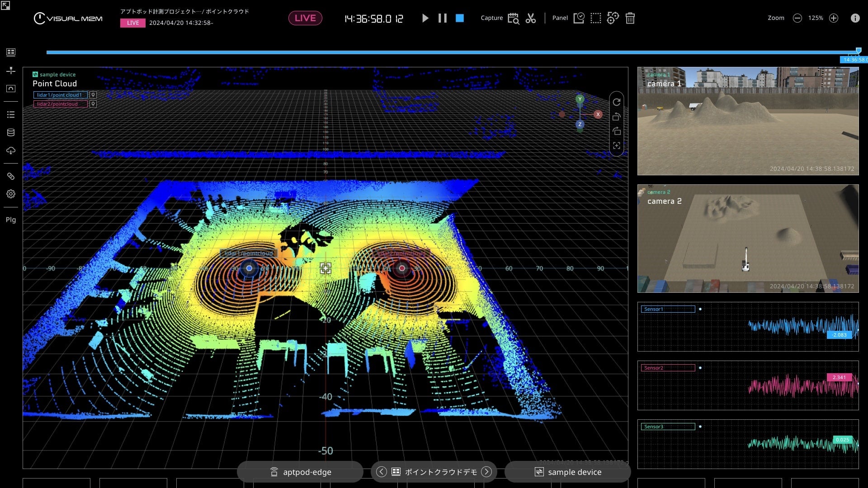
Task: Click the dashed panel selection icon
Action: [x=596, y=18]
